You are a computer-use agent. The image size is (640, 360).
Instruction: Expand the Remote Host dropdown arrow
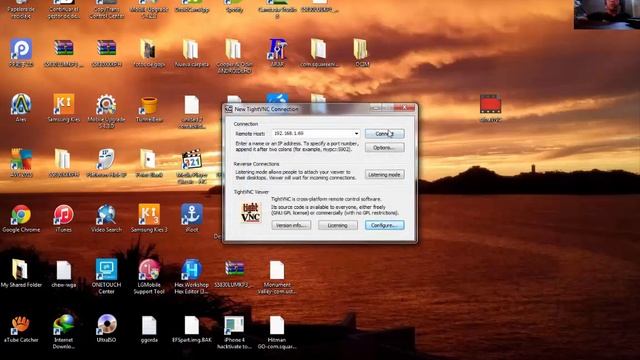point(356,133)
